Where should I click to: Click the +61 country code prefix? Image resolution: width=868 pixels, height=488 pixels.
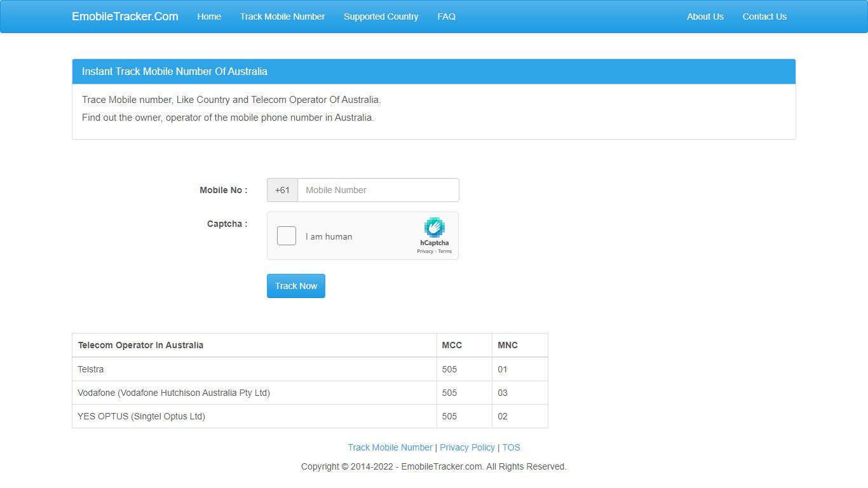[x=282, y=190]
